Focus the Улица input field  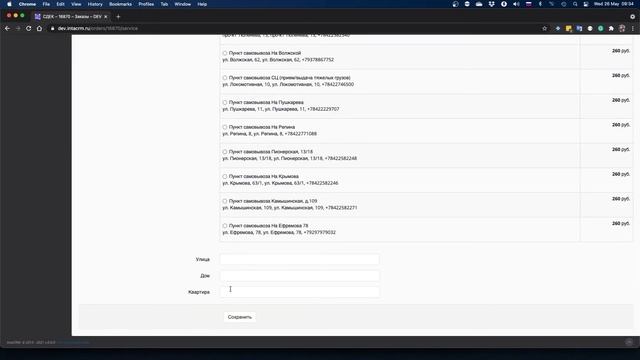point(300,259)
